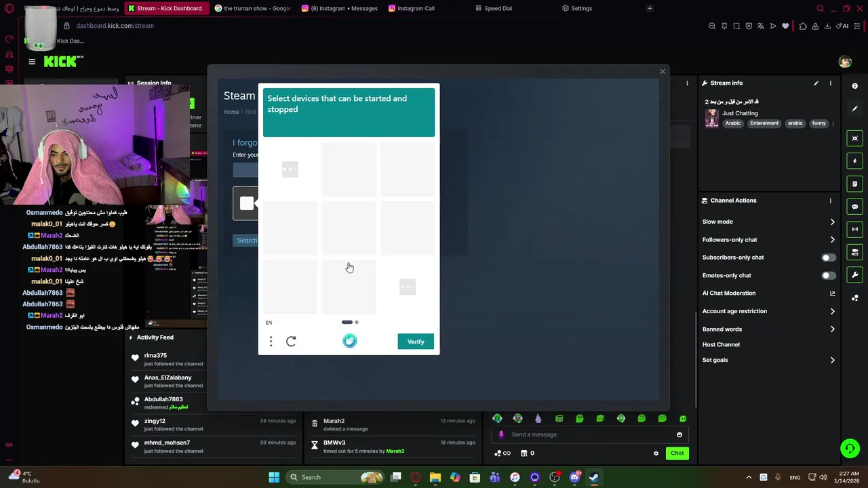Switch to Settings browser tab
Image resolution: width=868 pixels, height=488 pixels.
577,8
